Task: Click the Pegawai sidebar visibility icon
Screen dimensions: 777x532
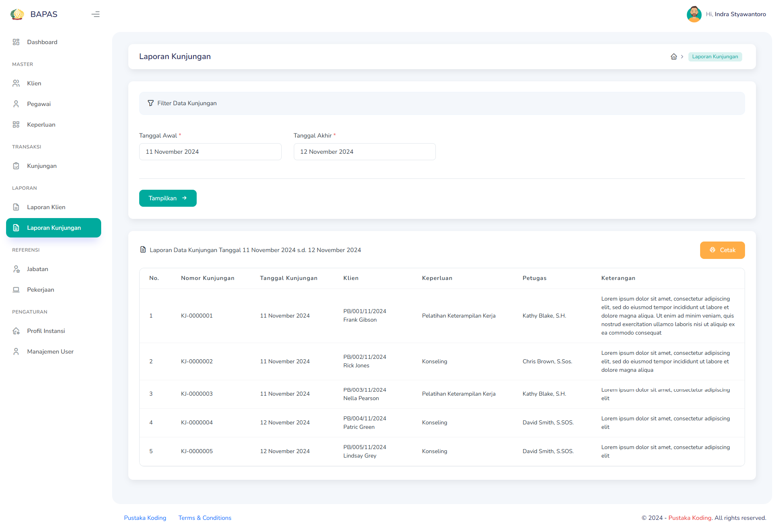Action: (16, 104)
